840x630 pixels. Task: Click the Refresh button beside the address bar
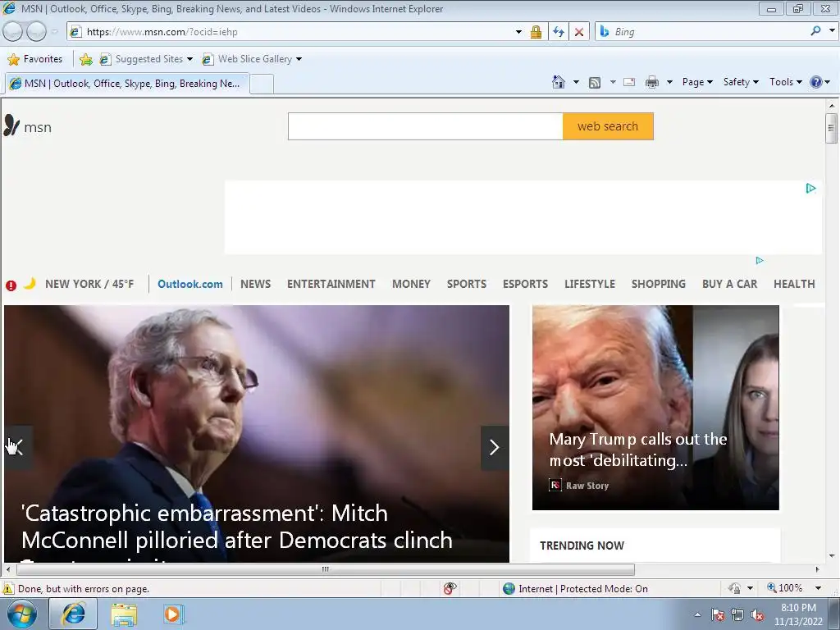pos(559,32)
